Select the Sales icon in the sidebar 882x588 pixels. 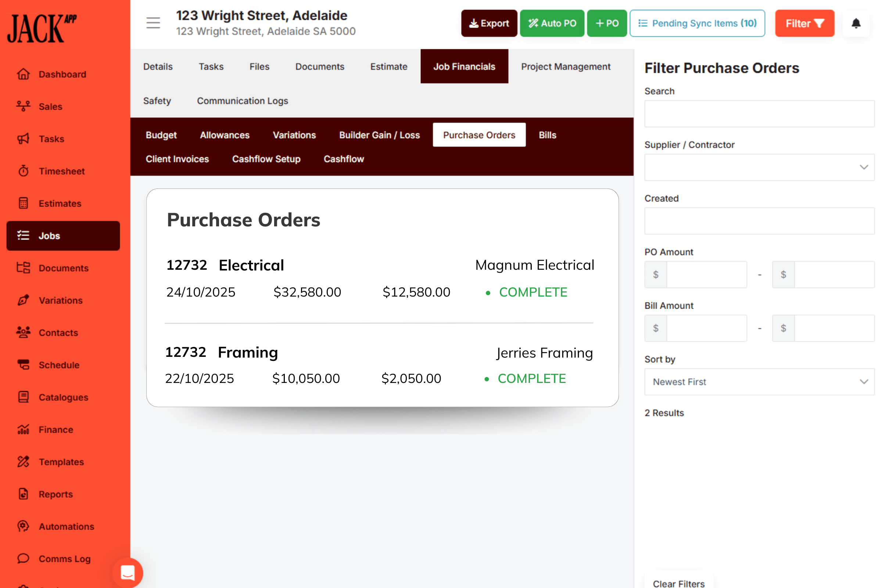click(x=23, y=106)
